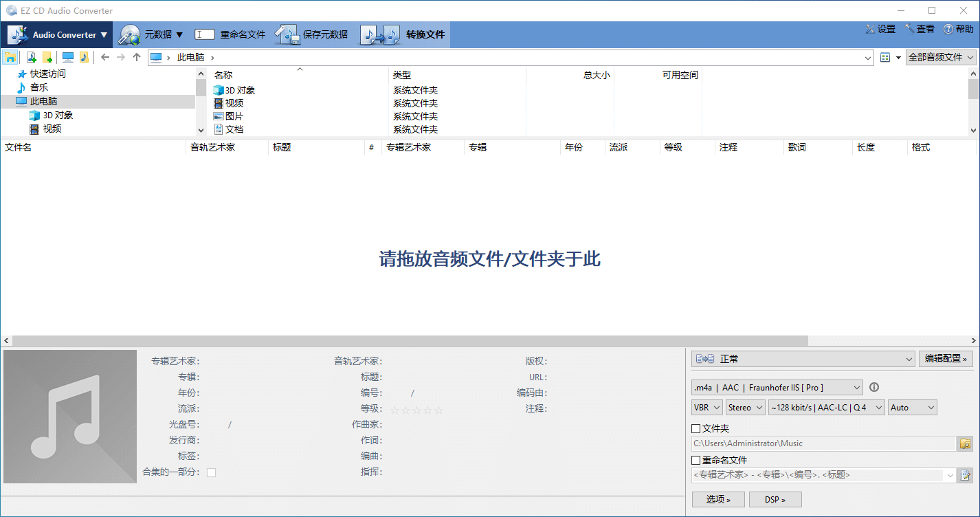Click the 编辑配置 button
This screenshot has height=517, width=980.
pos(946,359)
